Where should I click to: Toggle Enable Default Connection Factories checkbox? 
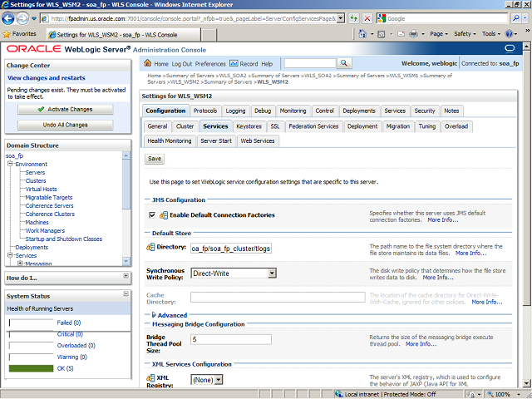[x=152, y=215]
